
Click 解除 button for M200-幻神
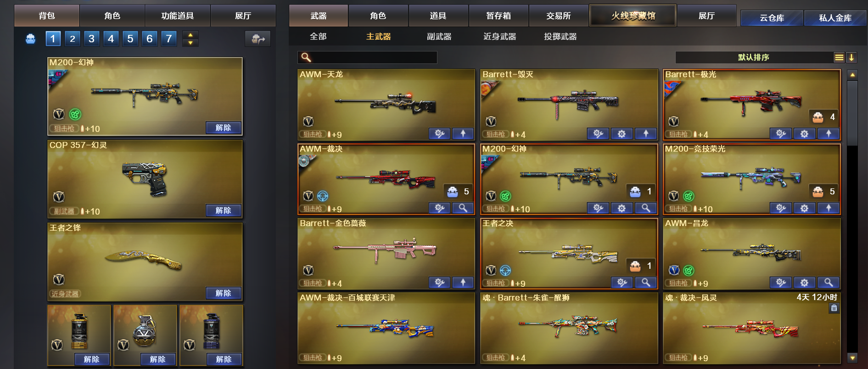tap(223, 128)
